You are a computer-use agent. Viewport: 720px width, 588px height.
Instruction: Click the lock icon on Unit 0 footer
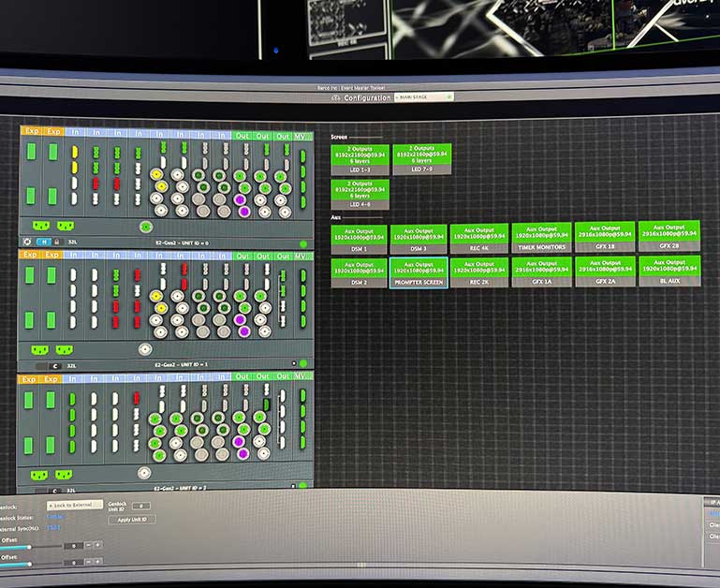pyautogui.click(x=55, y=242)
